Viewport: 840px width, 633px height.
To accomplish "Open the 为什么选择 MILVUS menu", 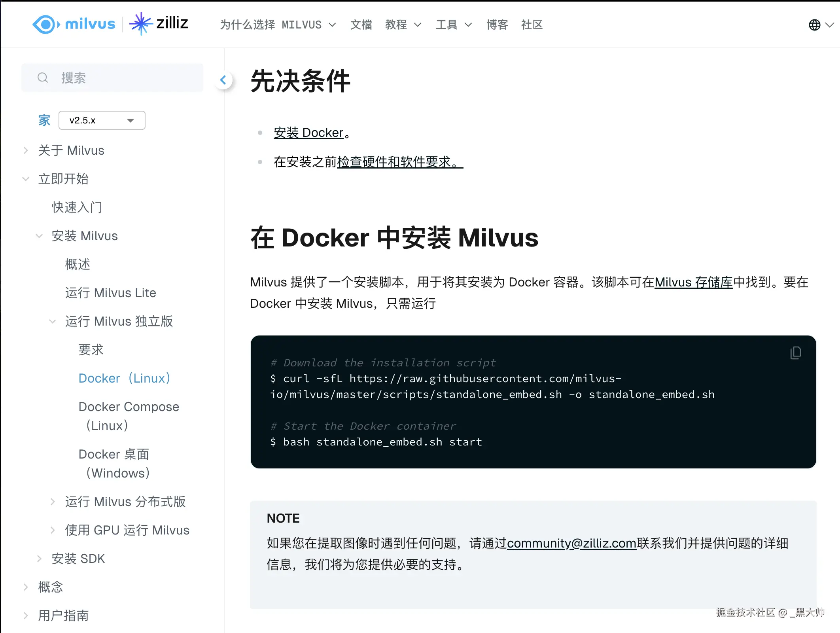I will tap(278, 25).
